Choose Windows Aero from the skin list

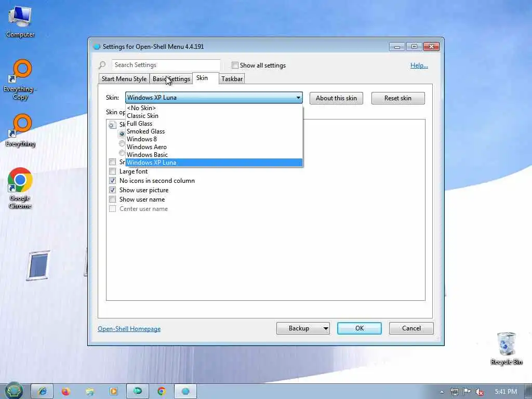click(214, 147)
